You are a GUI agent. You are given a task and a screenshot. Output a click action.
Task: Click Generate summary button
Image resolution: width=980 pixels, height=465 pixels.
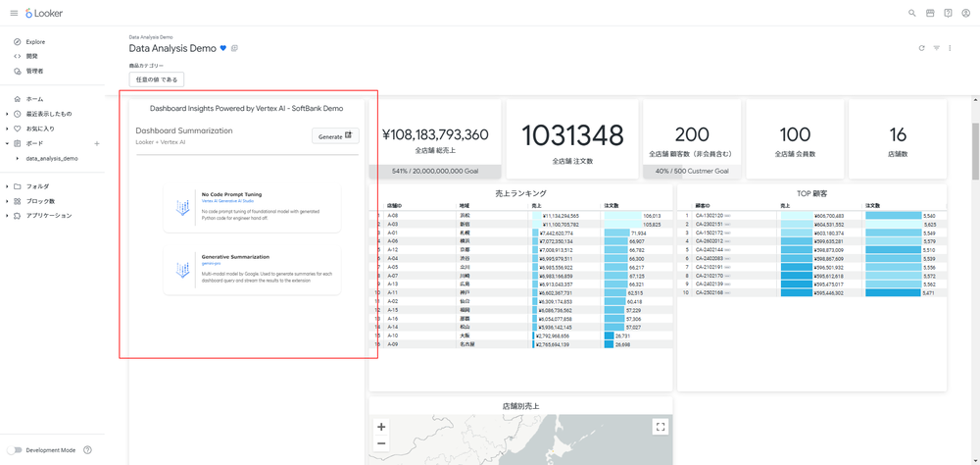point(335,135)
